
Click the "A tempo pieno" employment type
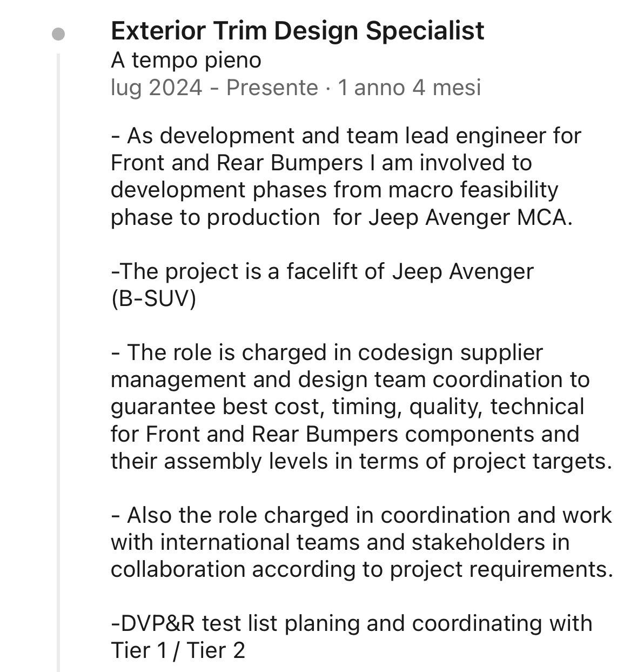186,60
